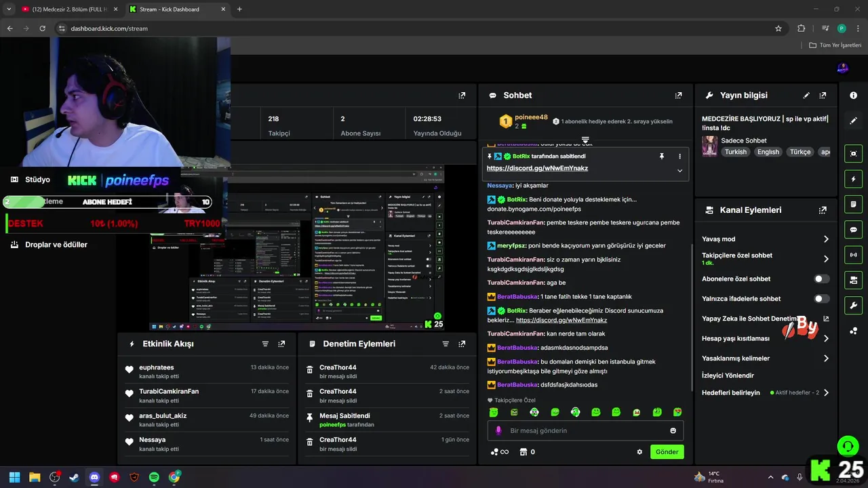Bookmark this page with the star icon

(778, 28)
